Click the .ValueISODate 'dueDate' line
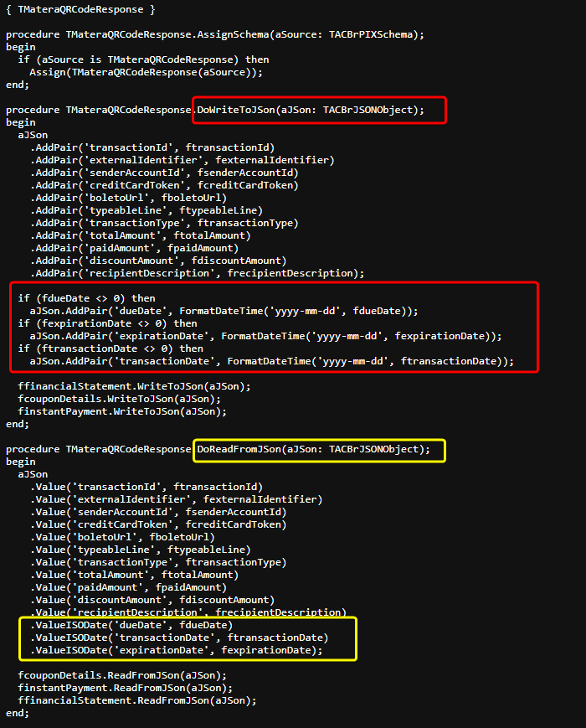The height and width of the screenshot is (728, 586). [131, 626]
